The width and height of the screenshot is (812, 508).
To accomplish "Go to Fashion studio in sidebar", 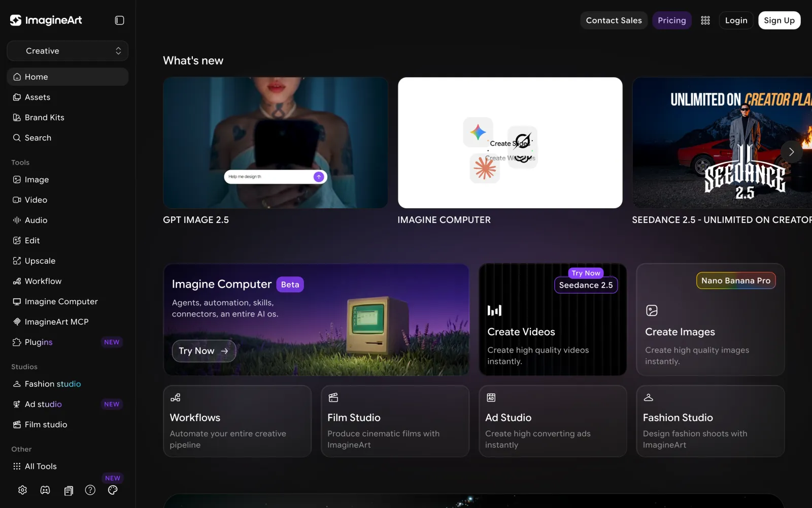I will point(67,384).
